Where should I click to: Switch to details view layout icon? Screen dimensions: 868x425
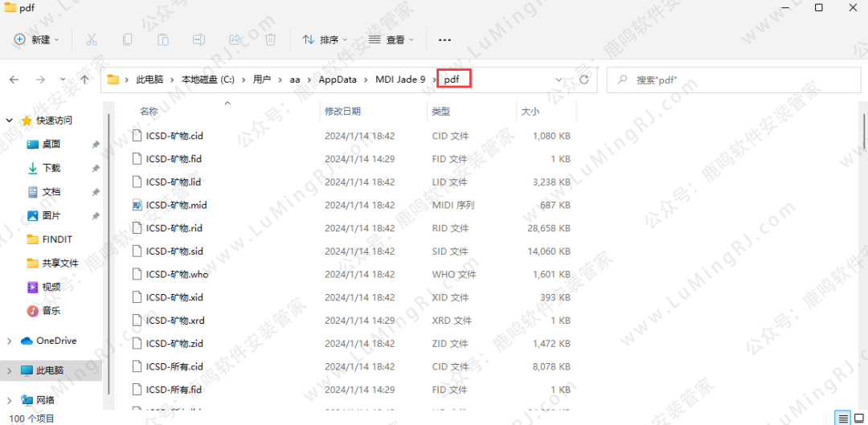841,419
